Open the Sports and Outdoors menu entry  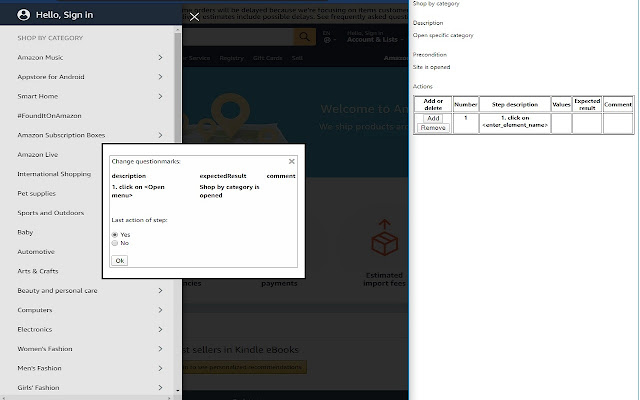pyautogui.click(x=51, y=213)
